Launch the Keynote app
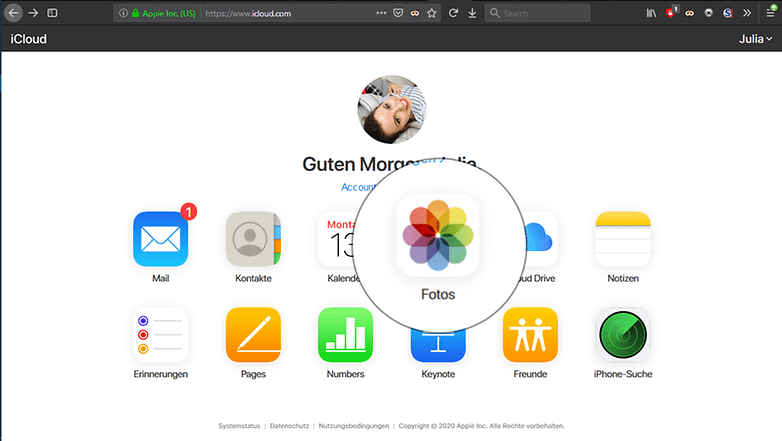782x441 pixels. tap(438, 347)
